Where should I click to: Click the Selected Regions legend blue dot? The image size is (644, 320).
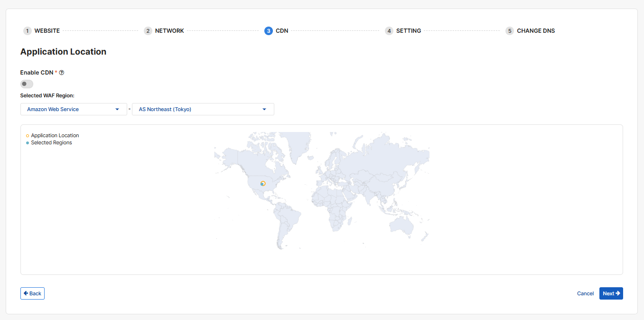28,143
